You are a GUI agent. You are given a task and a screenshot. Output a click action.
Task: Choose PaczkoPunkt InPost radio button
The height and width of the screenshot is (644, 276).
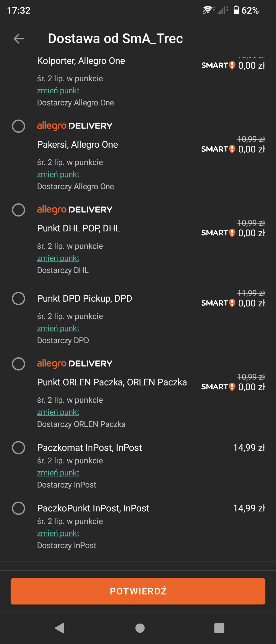pyautogui.click(x=18, y=508)
